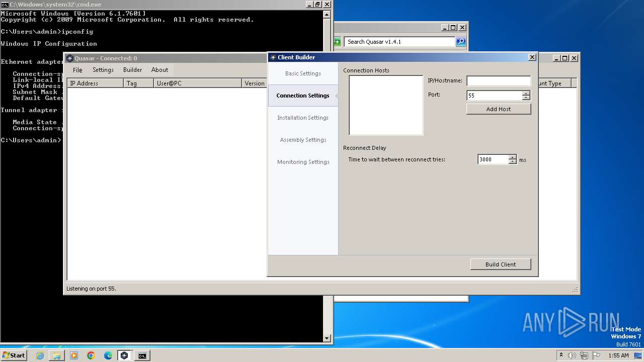
Task: Decrease reconnect delay with down arrow
Action: [x=513, y=162]
